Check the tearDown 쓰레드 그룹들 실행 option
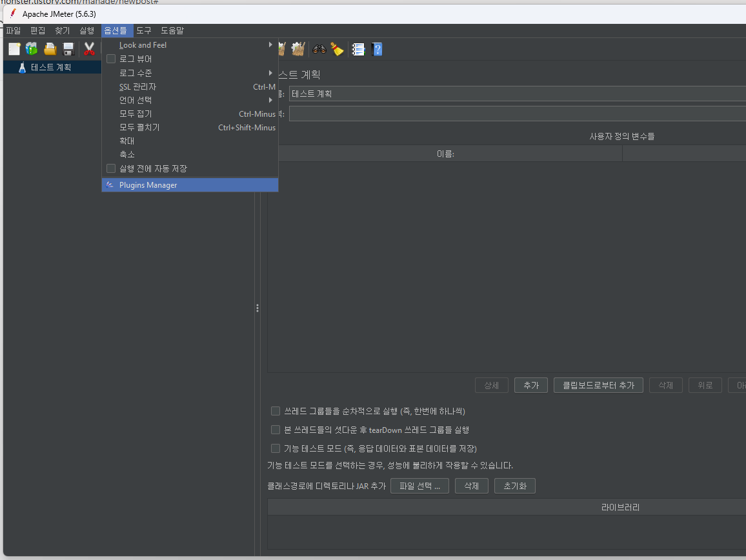The image size is (746, 560). coord(276,430)
